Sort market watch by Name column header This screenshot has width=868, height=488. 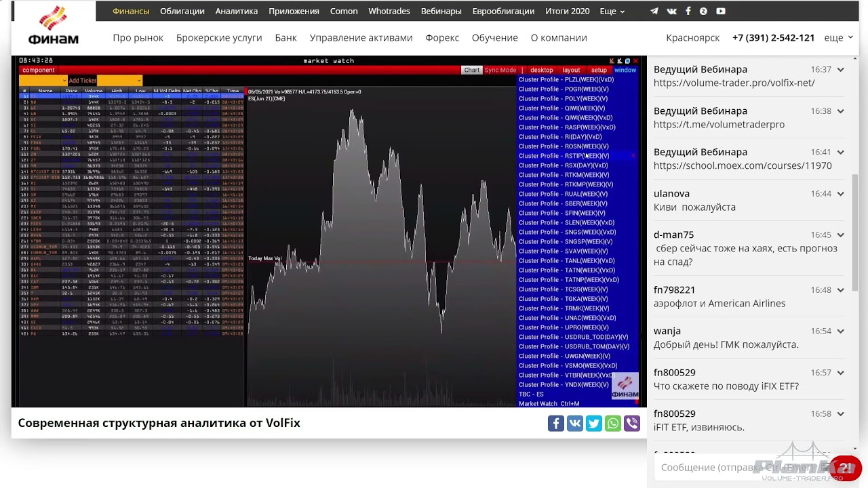[x=45, y=91]
